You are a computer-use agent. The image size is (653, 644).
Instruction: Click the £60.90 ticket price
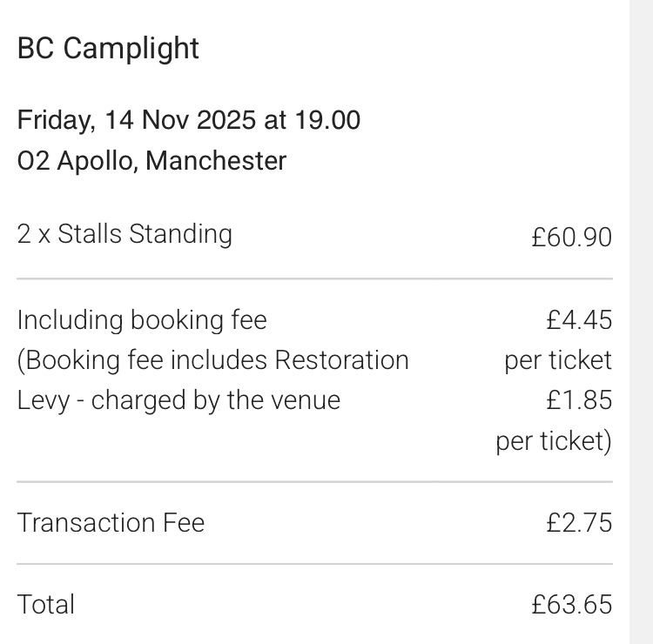(571, 237)
